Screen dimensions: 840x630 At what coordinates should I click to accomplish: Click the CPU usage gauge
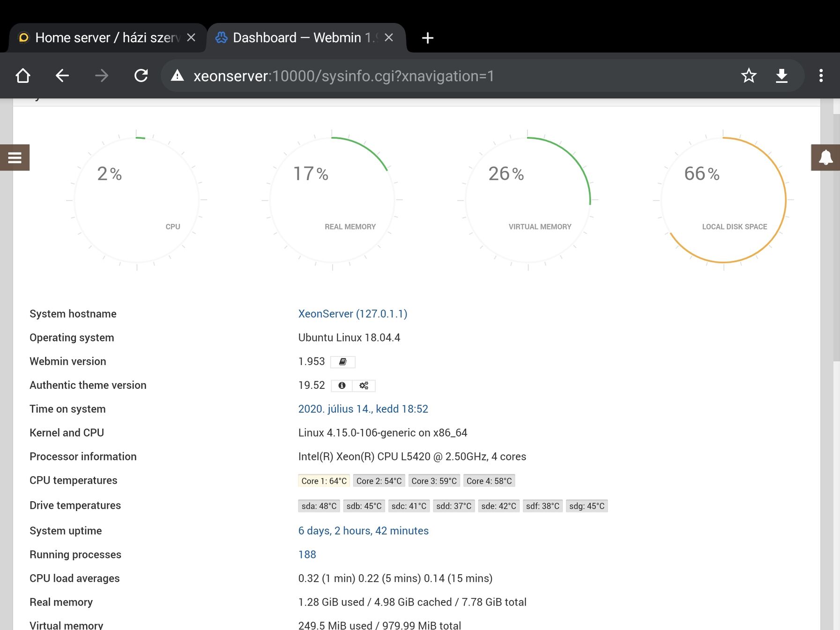point(137,200)
